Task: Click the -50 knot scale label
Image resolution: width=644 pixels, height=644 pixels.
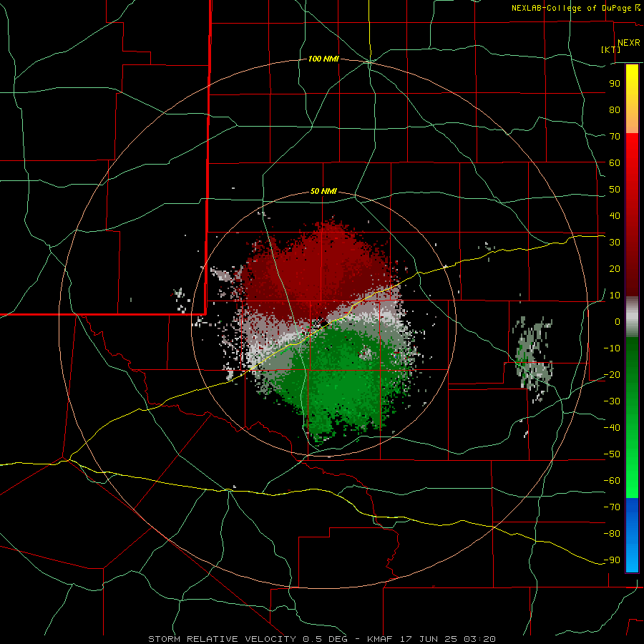Action: click(612, 454)
